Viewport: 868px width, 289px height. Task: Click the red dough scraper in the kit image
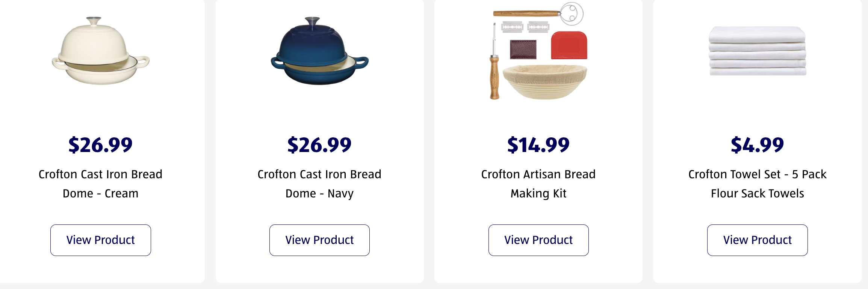(569, 45)
